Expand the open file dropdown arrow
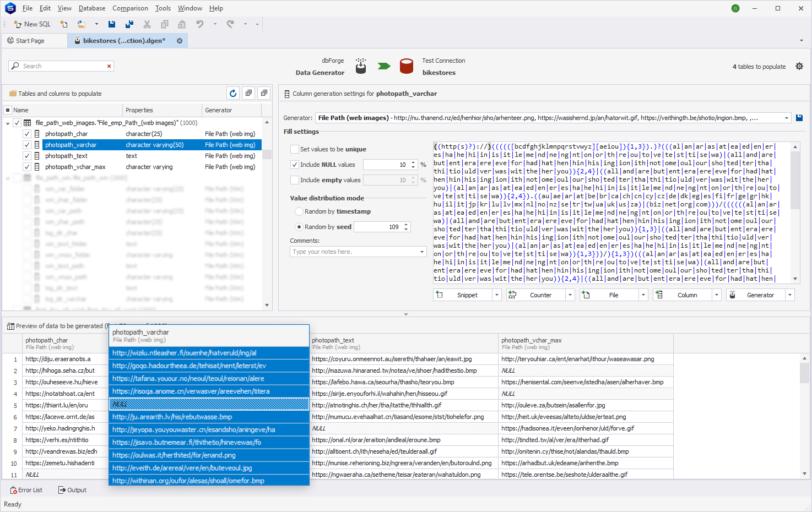 96,24
